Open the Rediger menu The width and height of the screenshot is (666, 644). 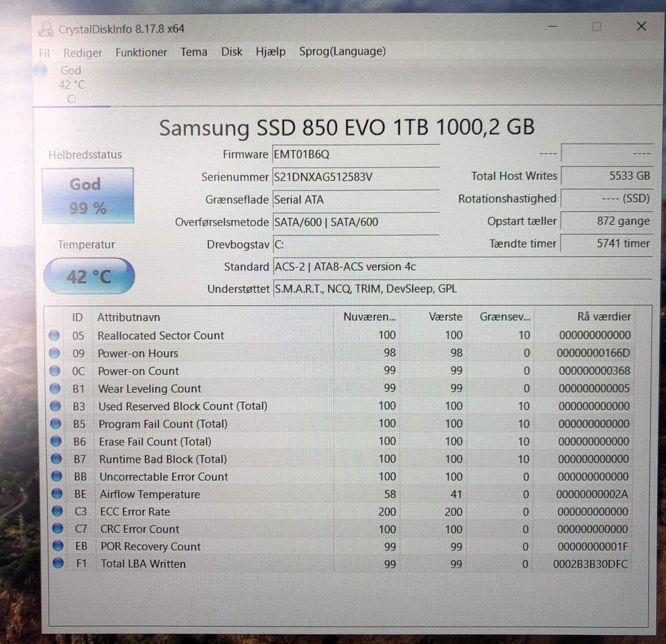83,53
